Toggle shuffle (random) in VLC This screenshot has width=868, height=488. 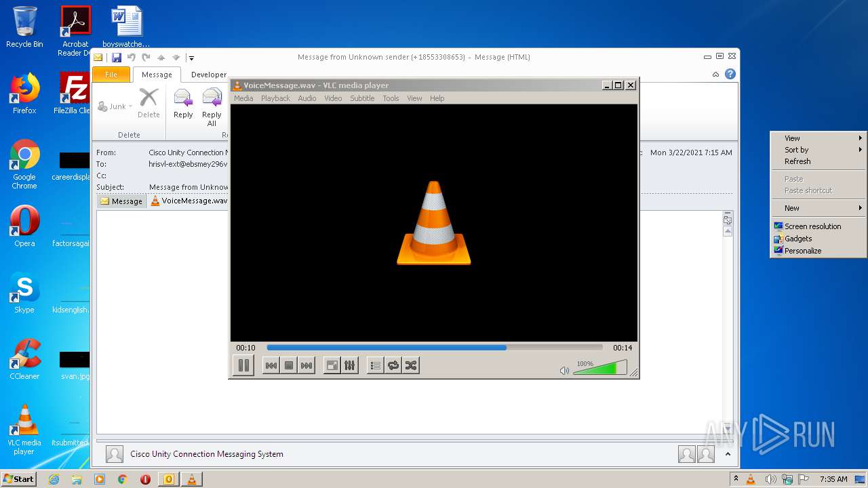click(410, 365)
